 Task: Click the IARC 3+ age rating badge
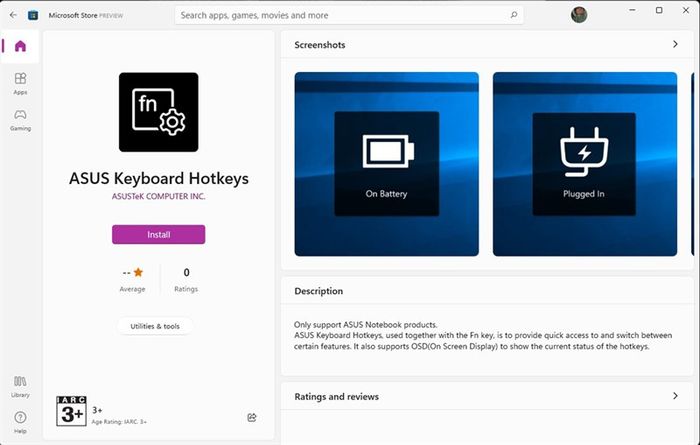pos(71,411)
